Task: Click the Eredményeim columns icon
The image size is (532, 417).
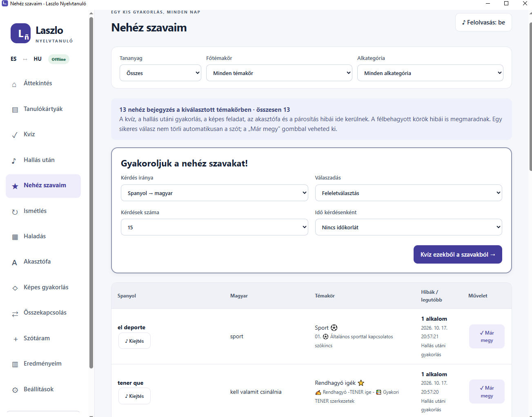Action: point(15,364)
